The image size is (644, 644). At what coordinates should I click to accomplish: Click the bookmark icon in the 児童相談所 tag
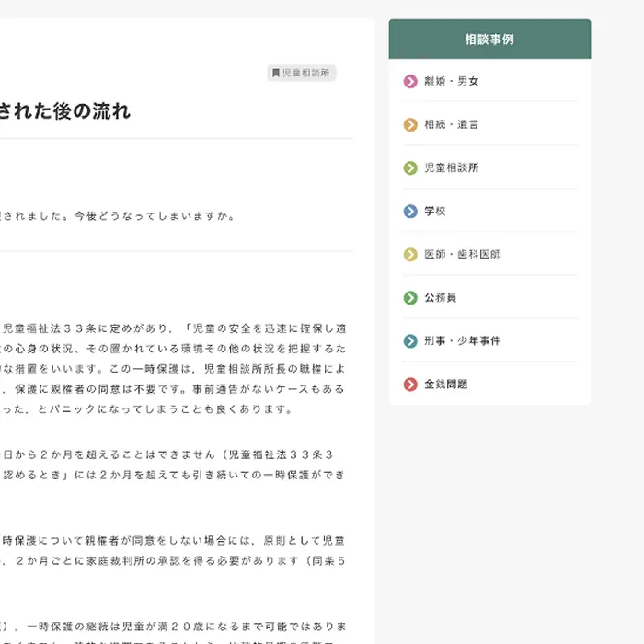(x=276, y=73)
